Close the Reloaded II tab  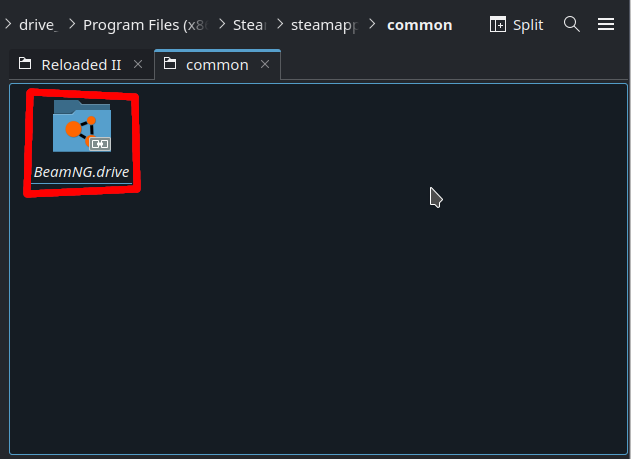138,64
